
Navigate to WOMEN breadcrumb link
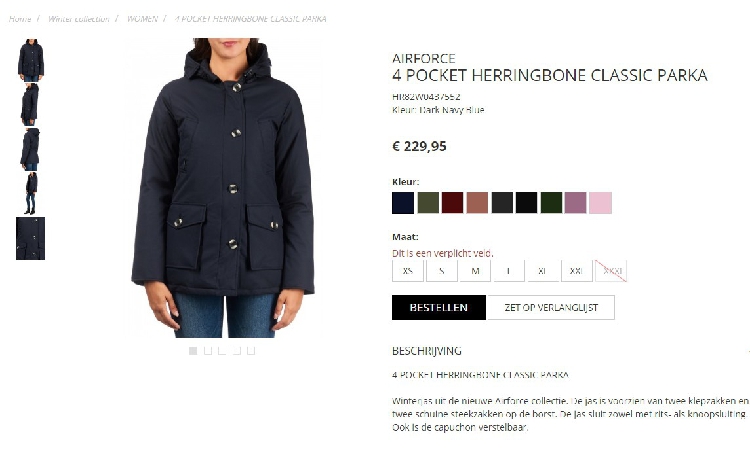point(142,19)
